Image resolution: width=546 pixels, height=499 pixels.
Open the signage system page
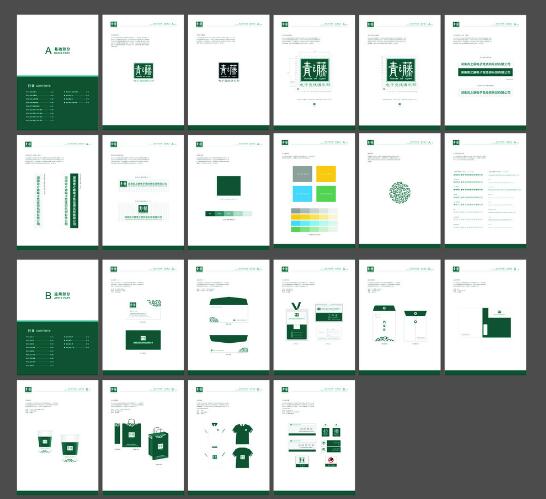[314, 437]
